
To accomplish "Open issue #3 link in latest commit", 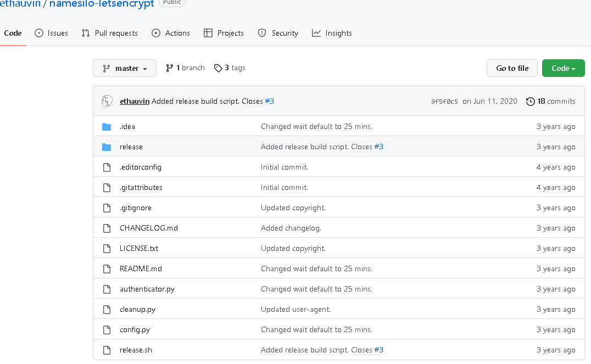I will point(269,102).
